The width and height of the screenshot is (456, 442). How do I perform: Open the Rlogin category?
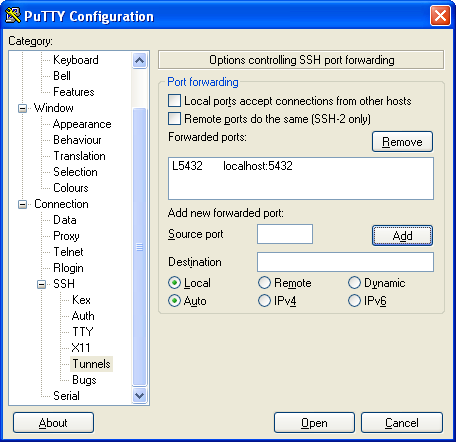[68, 268]
